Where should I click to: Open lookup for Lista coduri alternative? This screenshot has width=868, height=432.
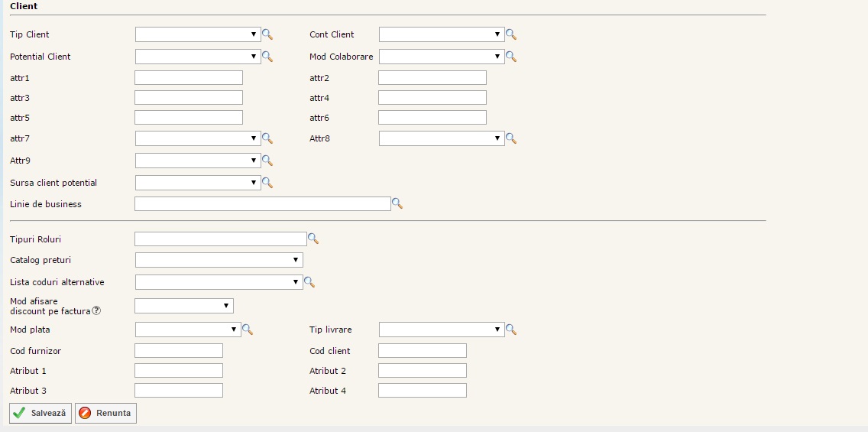point(309,282)
